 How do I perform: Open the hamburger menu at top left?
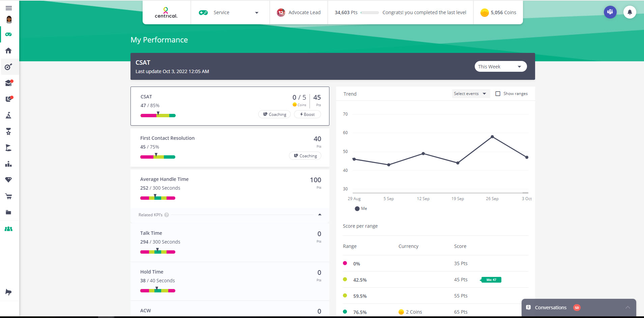click(x=8, y=8)
